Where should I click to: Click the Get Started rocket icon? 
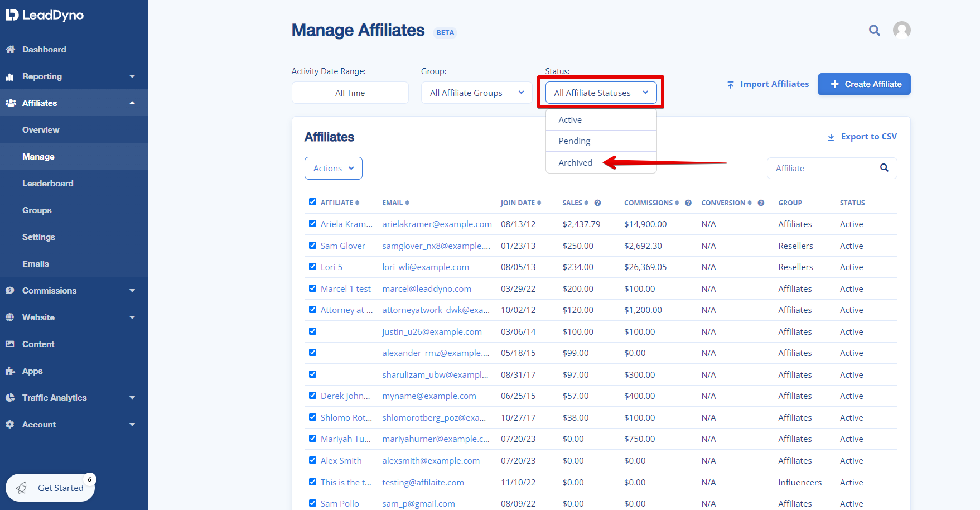click(21, 488)
